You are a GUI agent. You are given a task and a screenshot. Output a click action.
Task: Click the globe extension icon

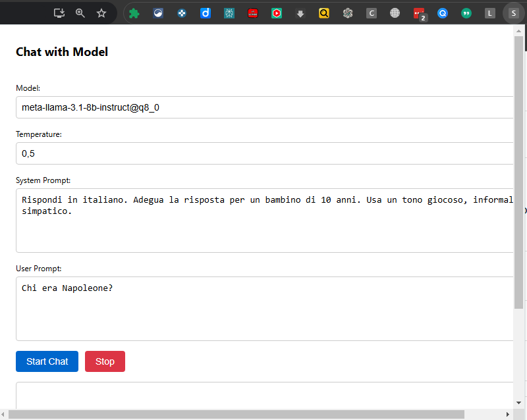coord(395,13)
